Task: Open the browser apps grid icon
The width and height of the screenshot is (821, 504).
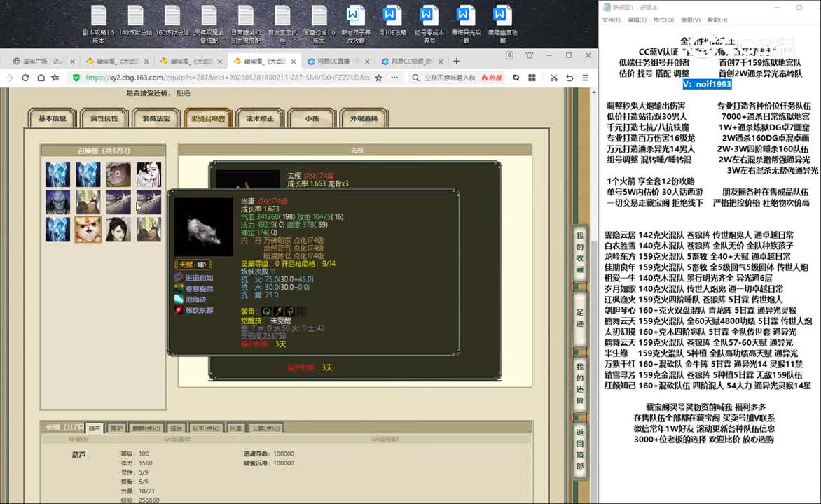Action: 532,78
